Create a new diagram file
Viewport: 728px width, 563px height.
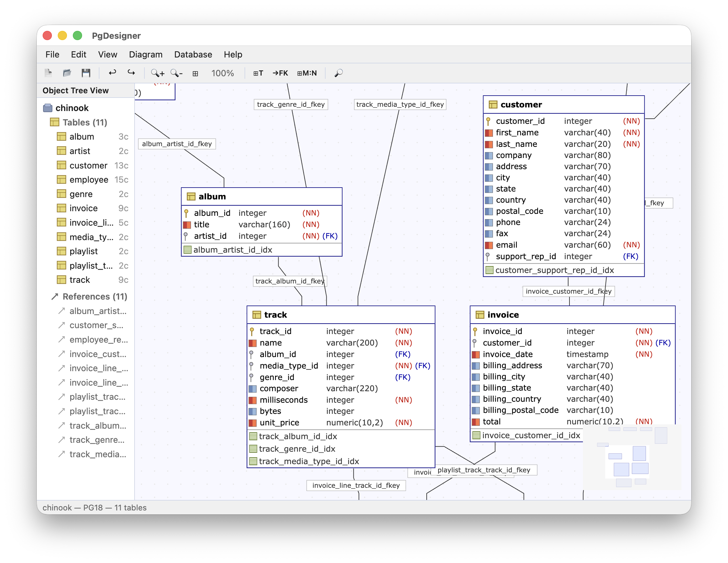[48, 73]
